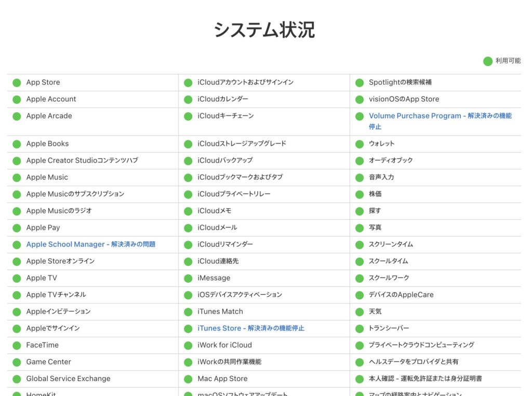Click the システム状況 page heading
The height and width of the screenshot is (396, 532).
[264, 30]
